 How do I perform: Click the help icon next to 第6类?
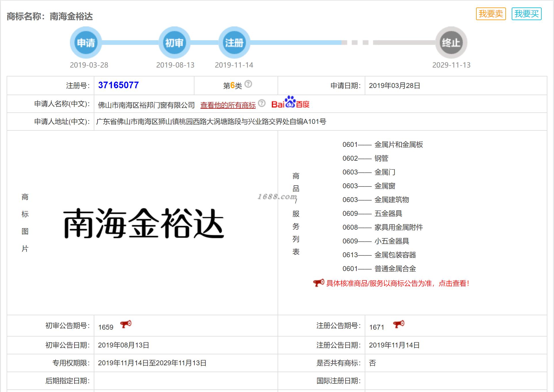[x=248, y=84]
